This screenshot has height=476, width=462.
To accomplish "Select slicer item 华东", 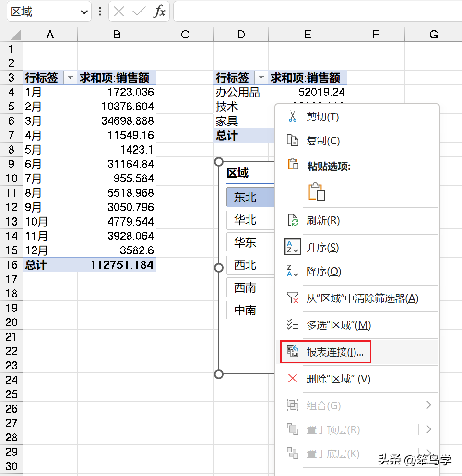I will (x=250, y=242).
